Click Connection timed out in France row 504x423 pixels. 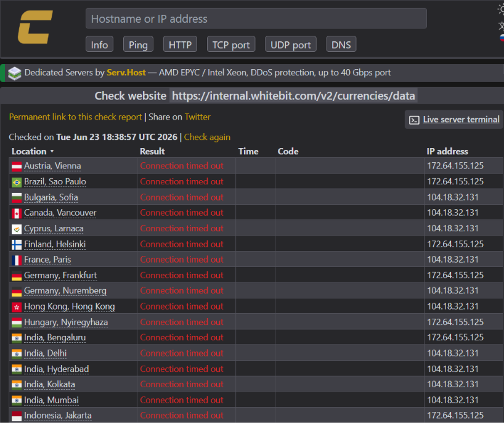(182, 260)
